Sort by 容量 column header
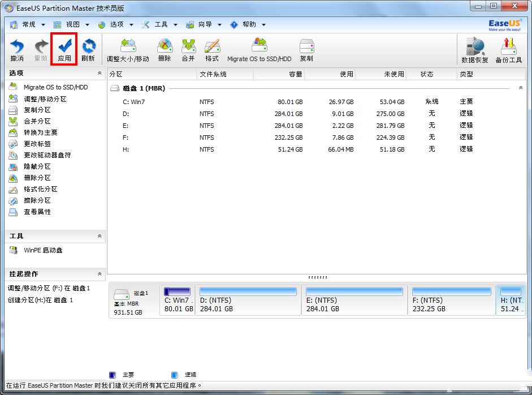Screen dimensions: 532x395 click(x=280, y=74)
